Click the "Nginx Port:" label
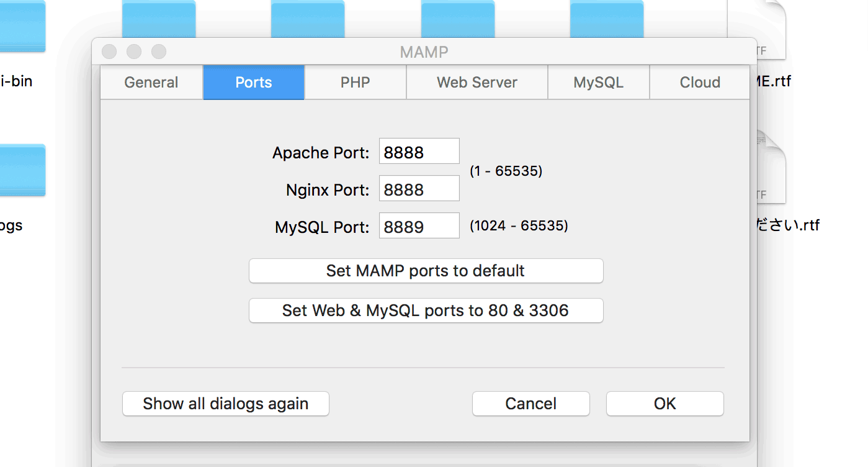Screen dimensions: 868x467 [328, 190]
